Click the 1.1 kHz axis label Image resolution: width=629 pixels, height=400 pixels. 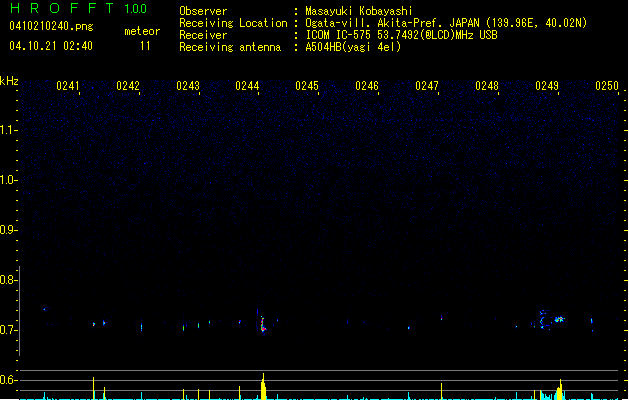[8, 130]
